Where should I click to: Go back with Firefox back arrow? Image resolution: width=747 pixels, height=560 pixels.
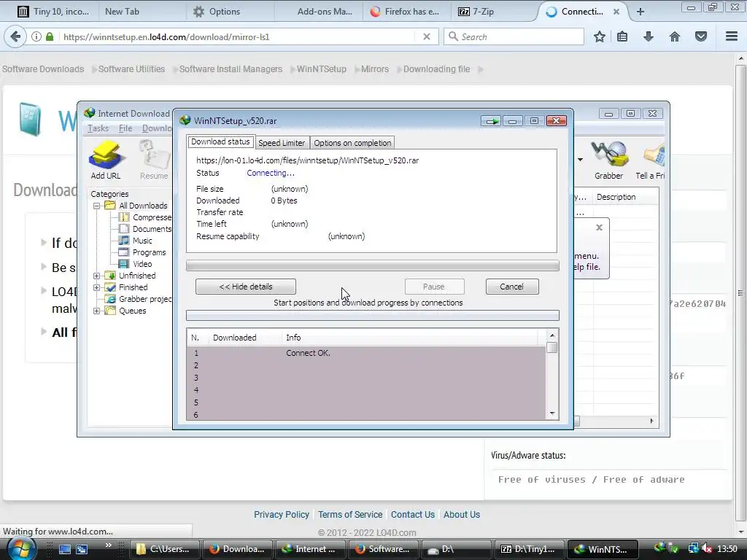pyautogui.click(x=15, y=36)
